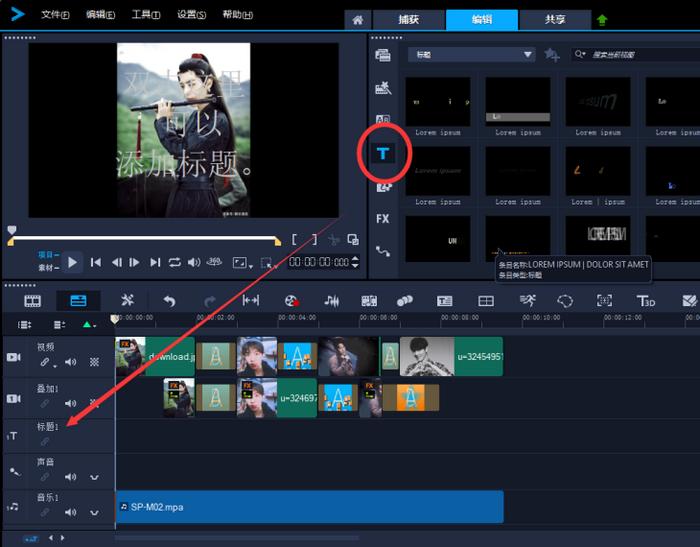Mute the 音乐1 music track
This screenshot has height=547, width=700.
(70, 512)
